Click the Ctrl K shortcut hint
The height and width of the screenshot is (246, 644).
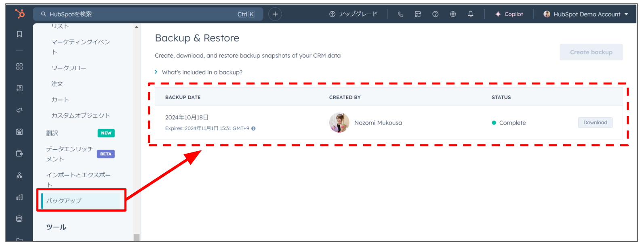point(246,14)
